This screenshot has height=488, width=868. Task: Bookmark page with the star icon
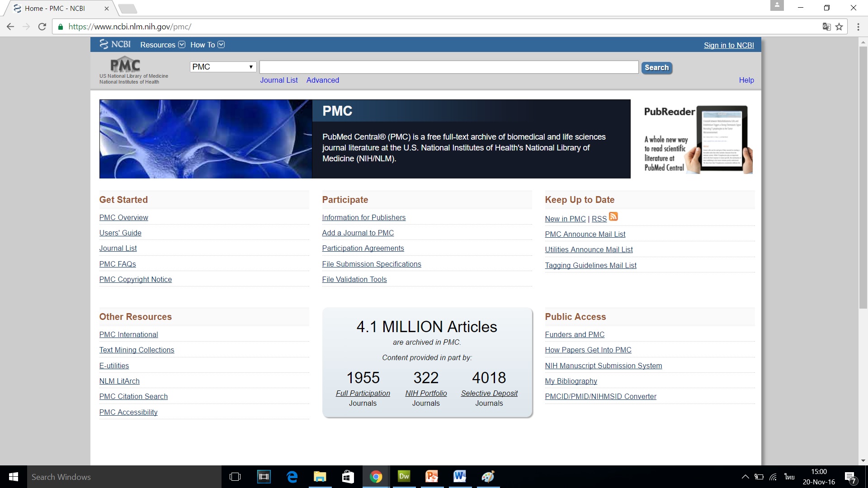tap(839, 27)
